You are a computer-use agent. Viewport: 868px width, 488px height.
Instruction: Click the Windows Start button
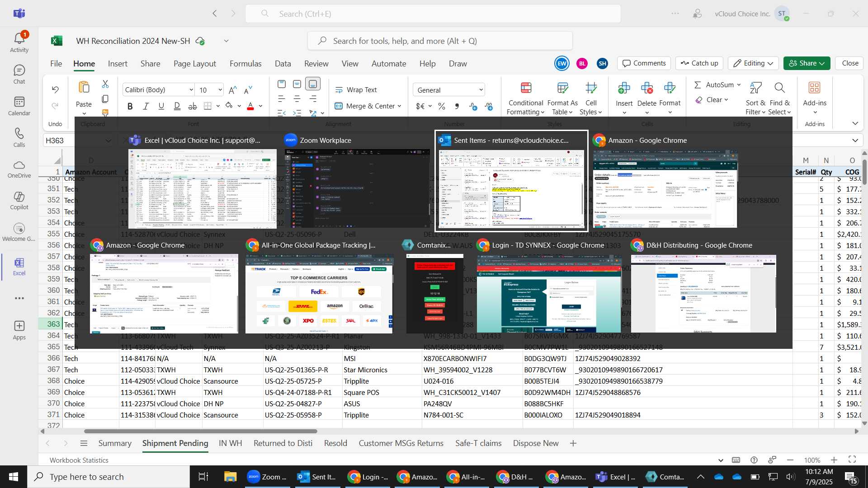click(13, 477)
